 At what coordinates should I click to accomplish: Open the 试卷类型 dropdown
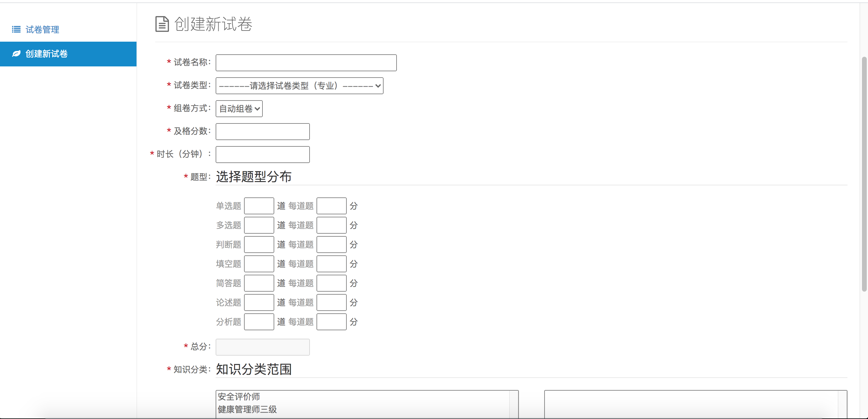click(x=299, y=85)
